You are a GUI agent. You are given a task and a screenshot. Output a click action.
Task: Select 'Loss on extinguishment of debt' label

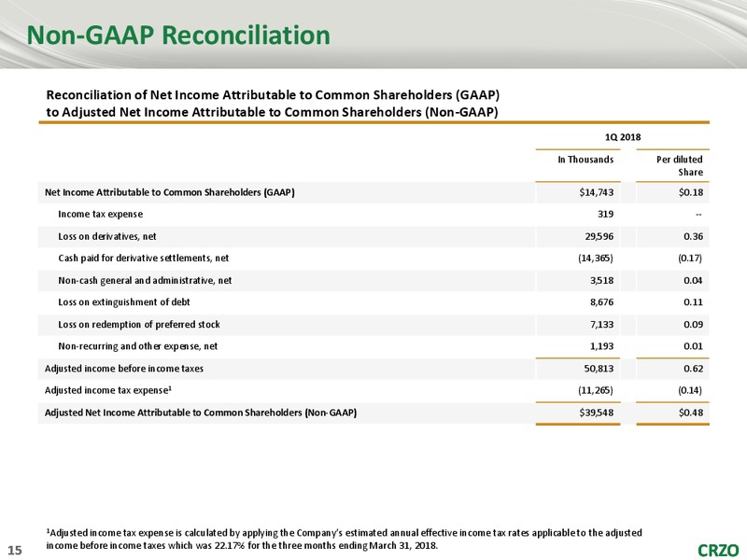pos(124,302)
